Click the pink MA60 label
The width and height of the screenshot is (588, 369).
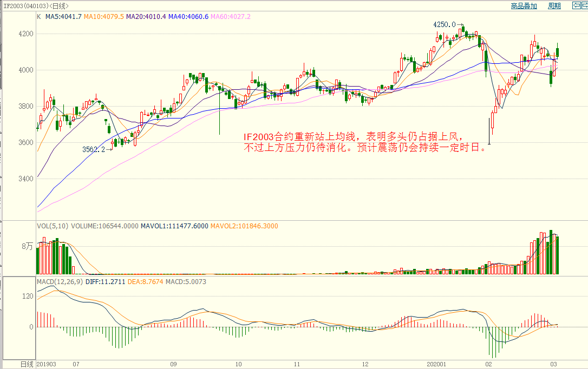231,17
